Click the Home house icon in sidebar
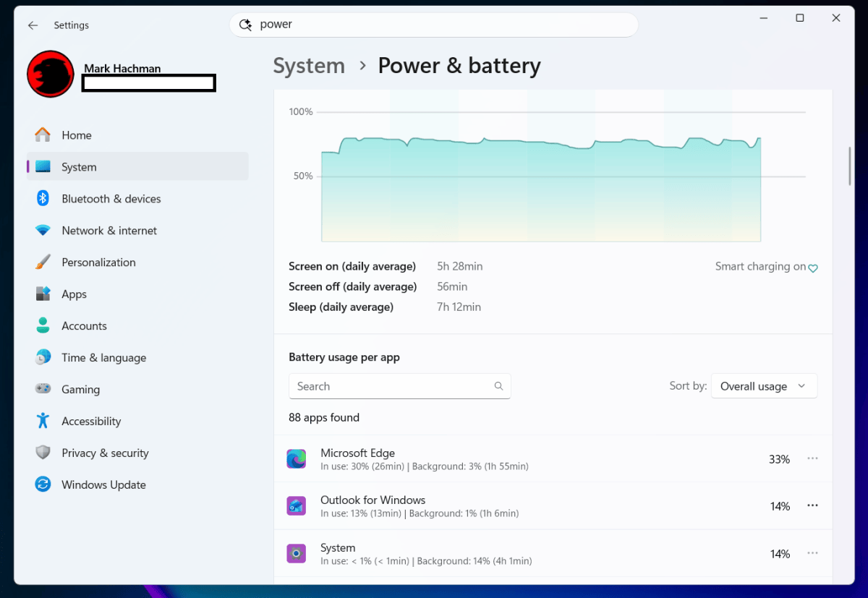The width and height of the screenshot is (868, 598). 43,135
